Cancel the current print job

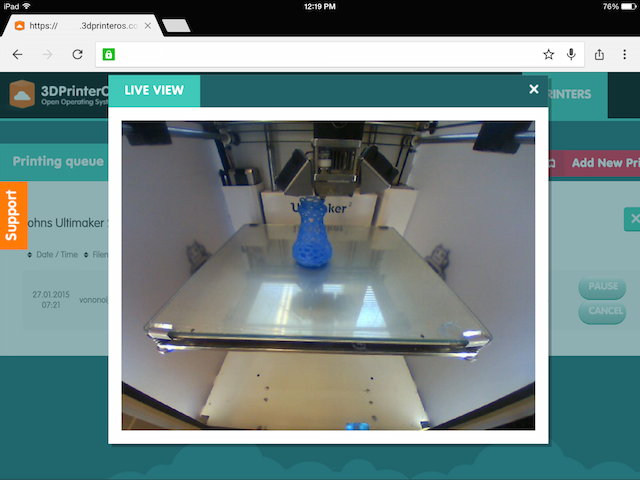click(x=602, y=311)
